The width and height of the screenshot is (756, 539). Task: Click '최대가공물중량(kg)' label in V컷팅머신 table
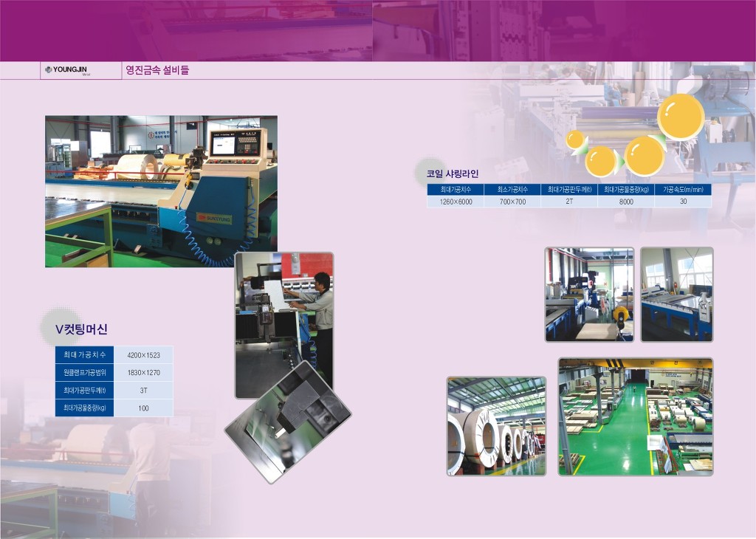(x=84, y=408)
